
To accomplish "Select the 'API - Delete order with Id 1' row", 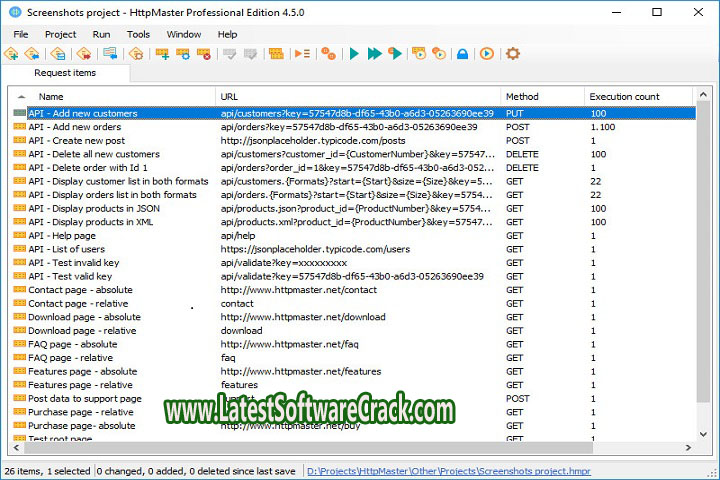I will coord(354,168).
